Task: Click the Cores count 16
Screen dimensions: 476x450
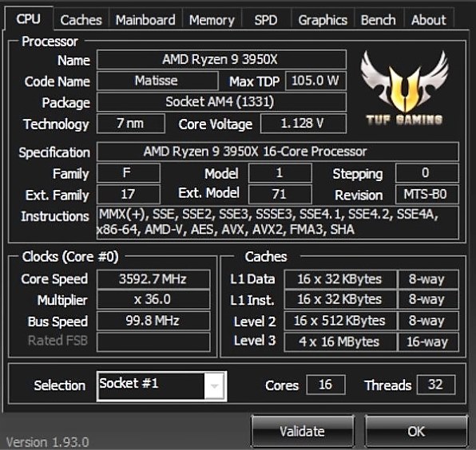Action: (326, 385)
